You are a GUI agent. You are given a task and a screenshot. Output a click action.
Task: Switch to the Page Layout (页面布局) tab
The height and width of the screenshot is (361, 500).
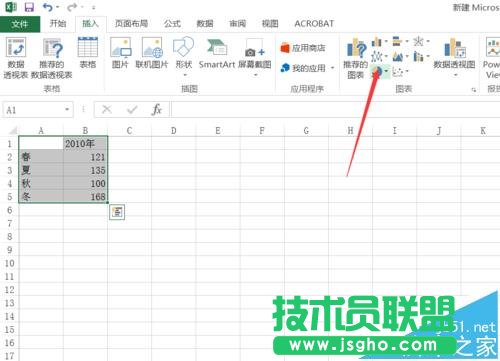coord(131,24)
